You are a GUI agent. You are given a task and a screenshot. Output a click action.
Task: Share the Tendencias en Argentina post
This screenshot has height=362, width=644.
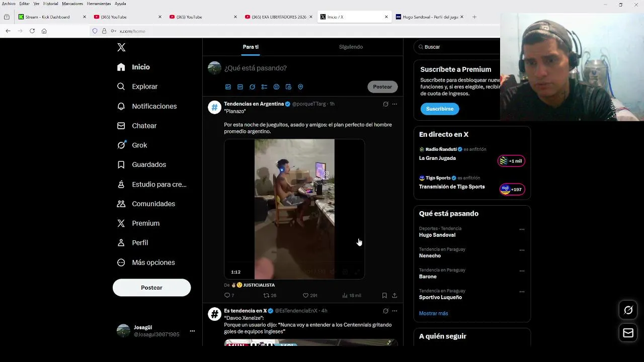point(394,296)
